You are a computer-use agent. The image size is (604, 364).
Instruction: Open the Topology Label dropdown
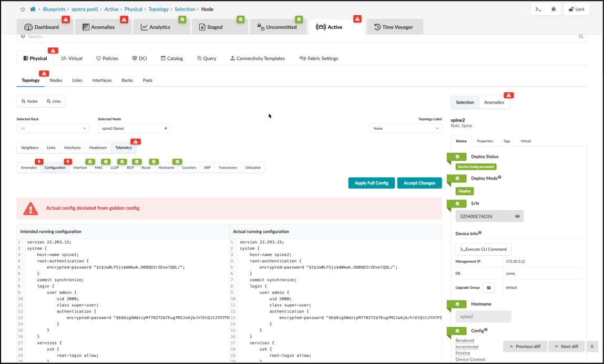pos(406,129)
